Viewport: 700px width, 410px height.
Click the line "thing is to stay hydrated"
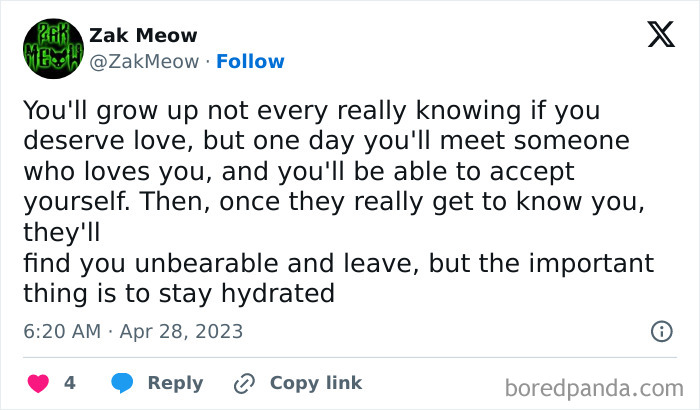177,294
